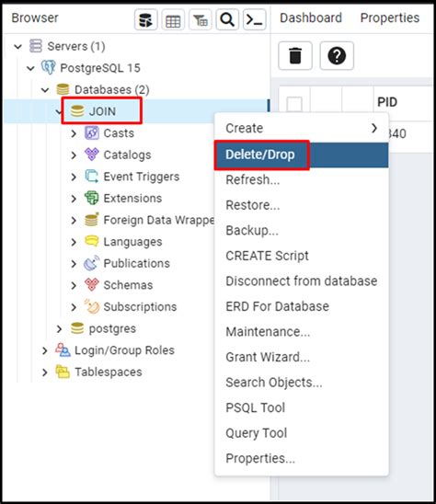Click the Publications node icon

click(92, 263)
